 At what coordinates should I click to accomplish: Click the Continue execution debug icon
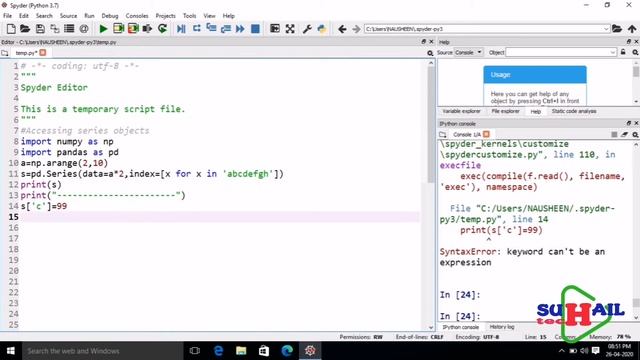[x=240, y=29]
